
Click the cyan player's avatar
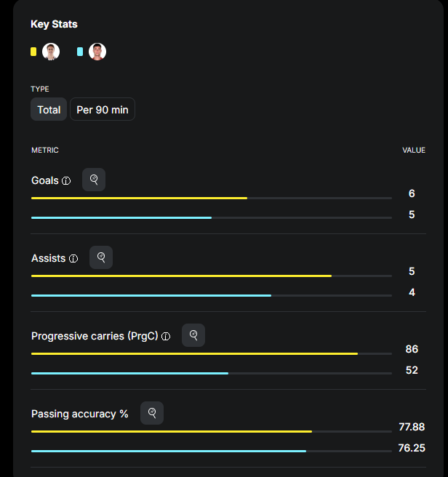point(97,52)
